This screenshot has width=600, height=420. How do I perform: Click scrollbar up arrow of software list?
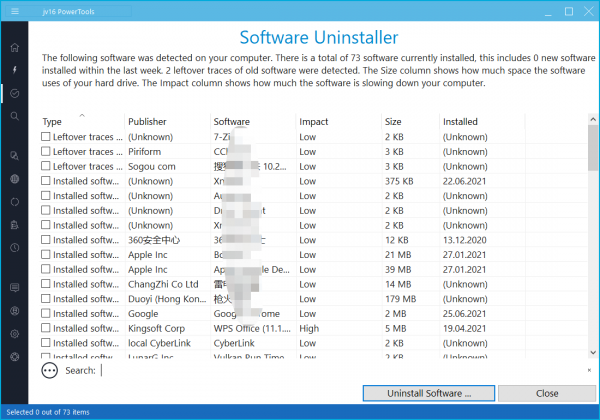click(593, 119)
